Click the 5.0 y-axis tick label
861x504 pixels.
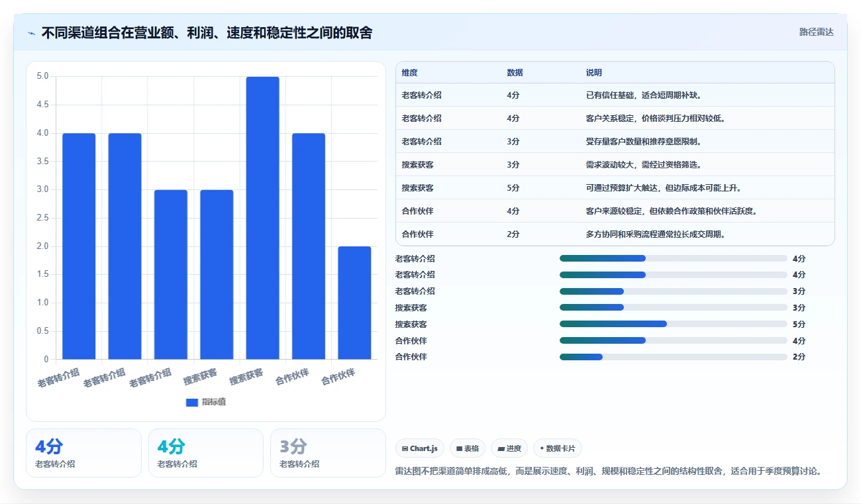click(43, 76)
